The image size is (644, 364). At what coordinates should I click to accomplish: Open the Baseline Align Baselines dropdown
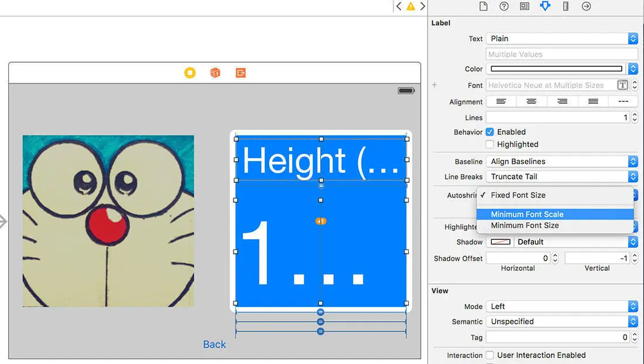coord(562,162)
